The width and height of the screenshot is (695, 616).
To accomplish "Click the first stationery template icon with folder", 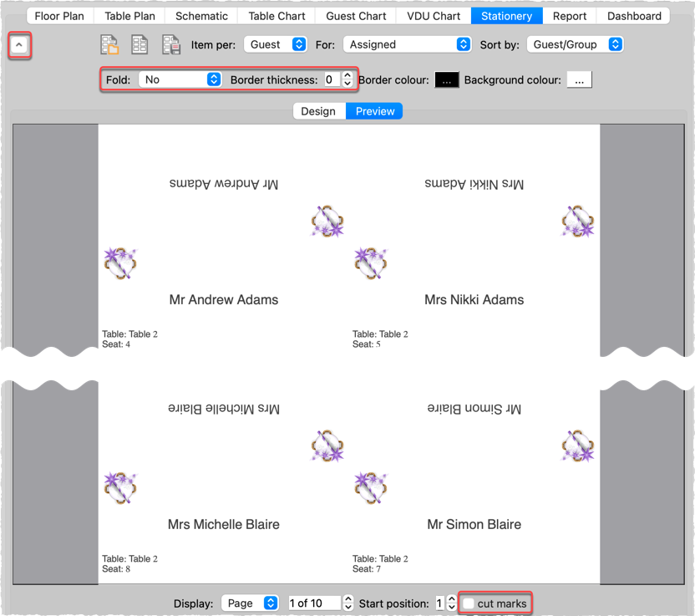I will [109, 44].
